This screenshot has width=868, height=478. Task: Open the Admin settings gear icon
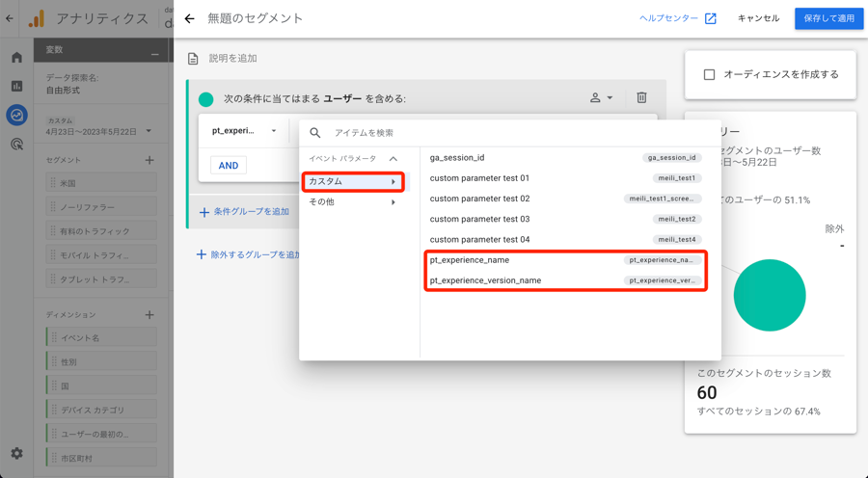(16, 453)
